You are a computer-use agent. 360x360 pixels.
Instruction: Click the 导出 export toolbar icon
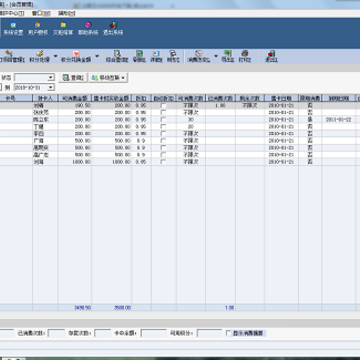pos(228,56)
